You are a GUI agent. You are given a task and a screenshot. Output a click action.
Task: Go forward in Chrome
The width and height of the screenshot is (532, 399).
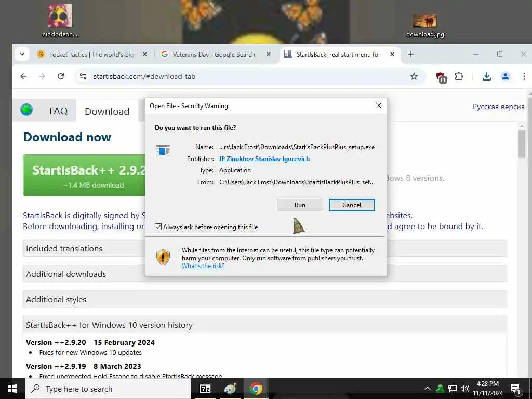(42, 76)
